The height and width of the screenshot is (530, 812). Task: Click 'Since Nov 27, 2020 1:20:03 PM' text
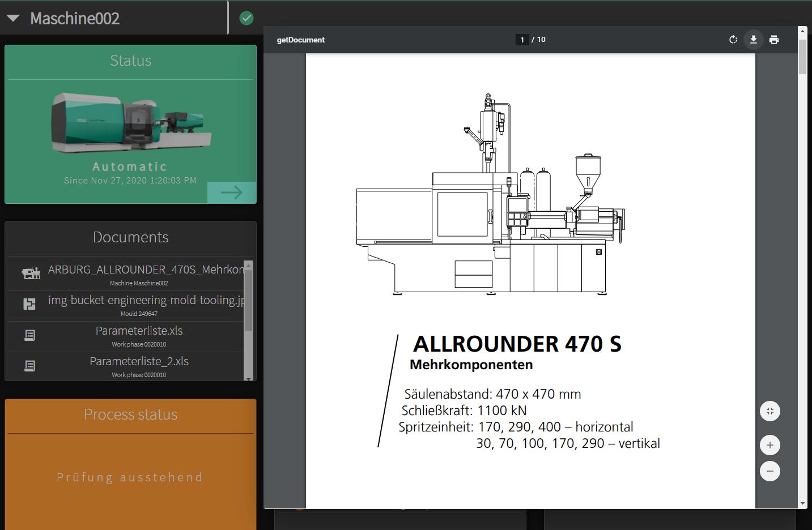pos(130,181)
